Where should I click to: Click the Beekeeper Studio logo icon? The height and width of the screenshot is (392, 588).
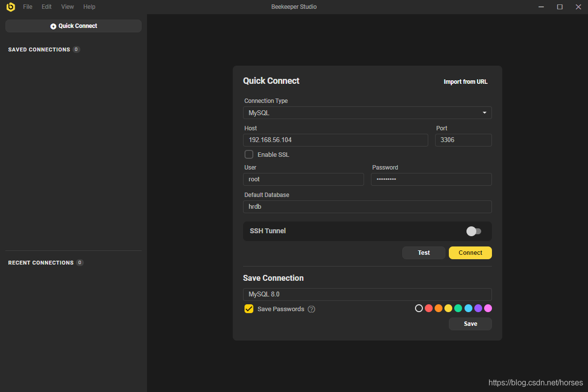tap(11, 7)
